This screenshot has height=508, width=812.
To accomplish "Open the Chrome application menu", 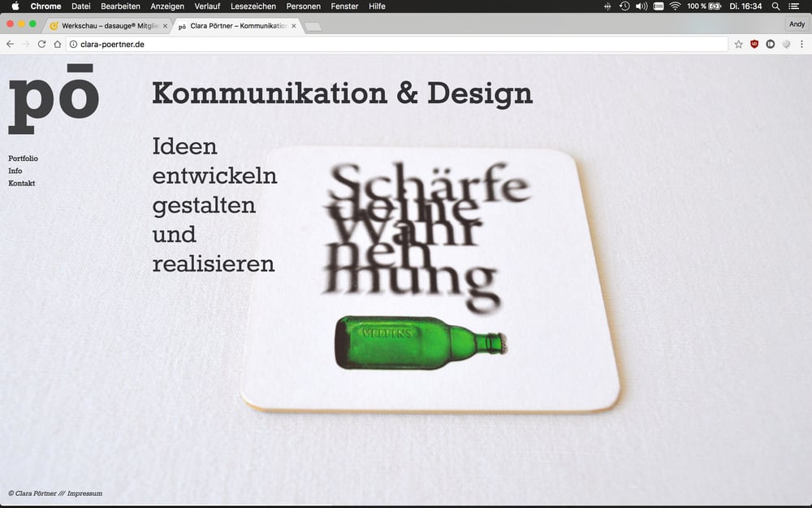I will pyautogui.click(x=45, y=7).
